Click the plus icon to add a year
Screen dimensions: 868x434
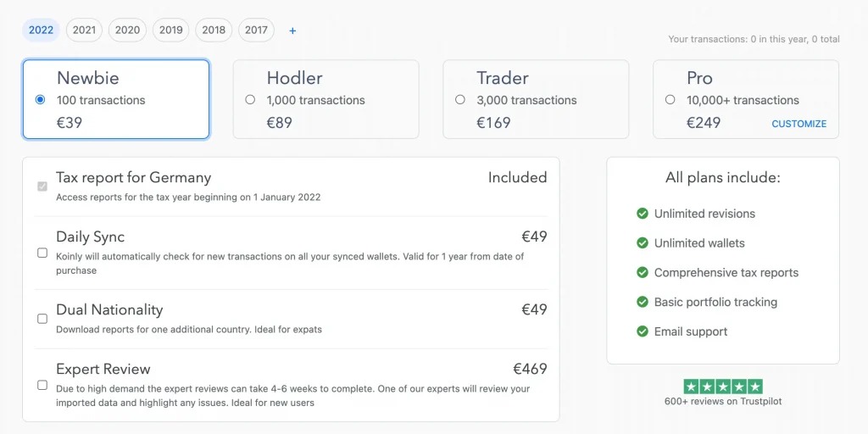[x=292, y=31]
